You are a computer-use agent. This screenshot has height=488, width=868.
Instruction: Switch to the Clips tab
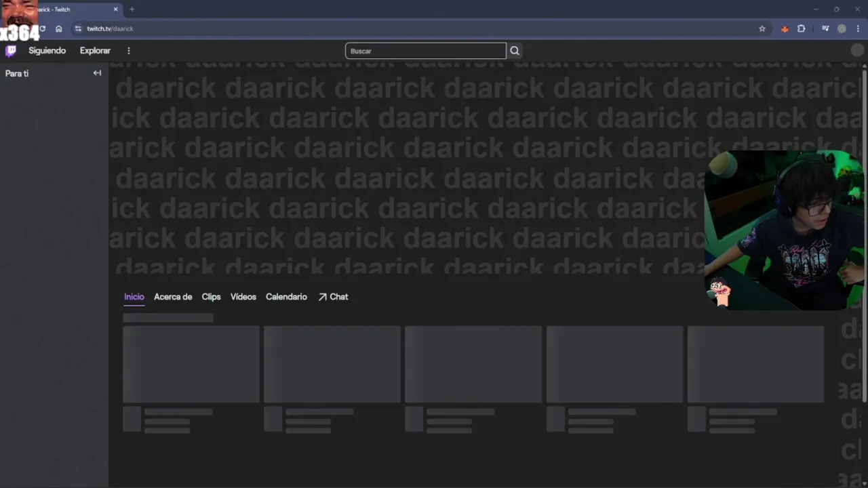pyautogui.click(x=211, y=297)
